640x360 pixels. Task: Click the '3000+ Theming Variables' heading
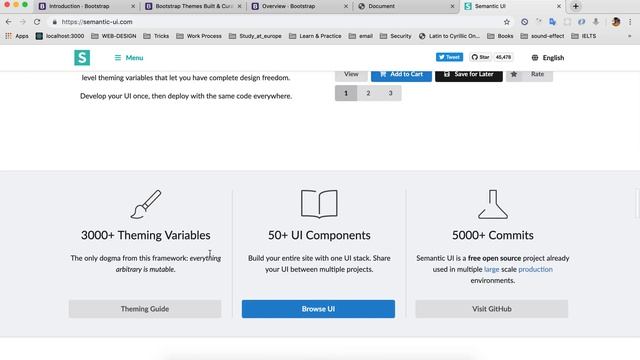coord(146,235)
